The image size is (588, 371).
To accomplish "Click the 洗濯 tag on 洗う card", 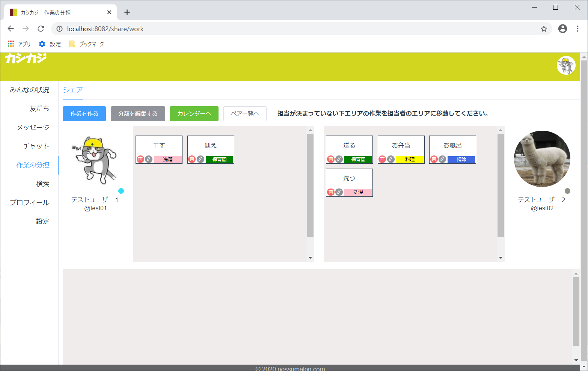I will (358, 192).
